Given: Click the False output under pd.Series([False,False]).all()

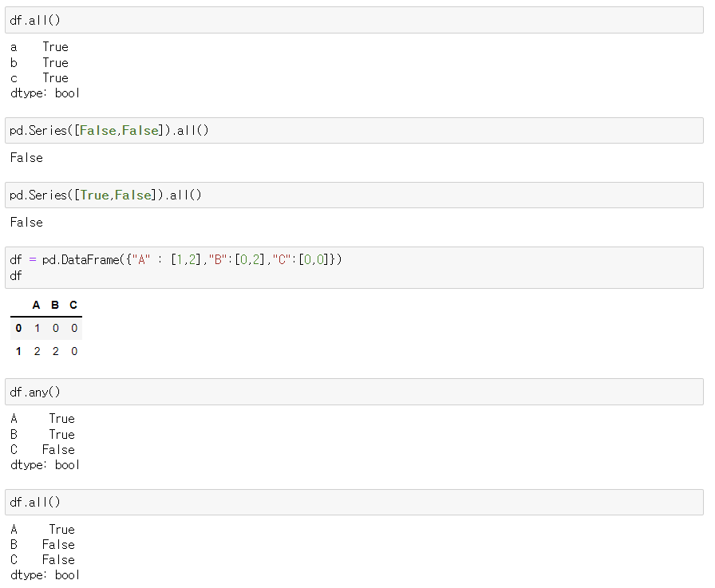Looking at the screenshot, I should [26, 158].
